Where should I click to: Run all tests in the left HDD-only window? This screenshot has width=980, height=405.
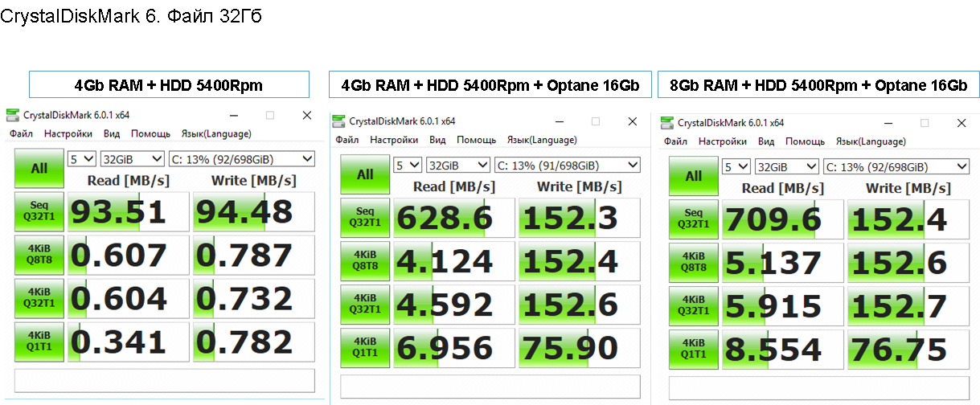pyautogui.click(x=39, y=169)
